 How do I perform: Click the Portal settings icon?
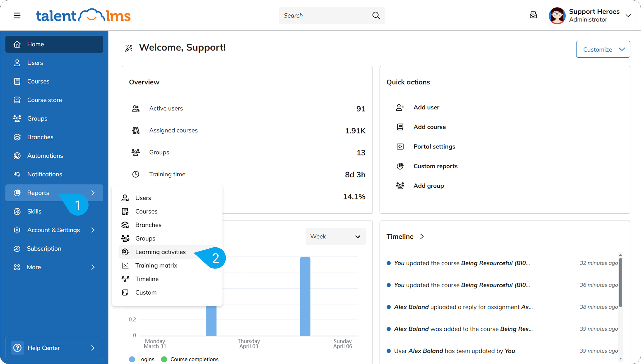400,146
